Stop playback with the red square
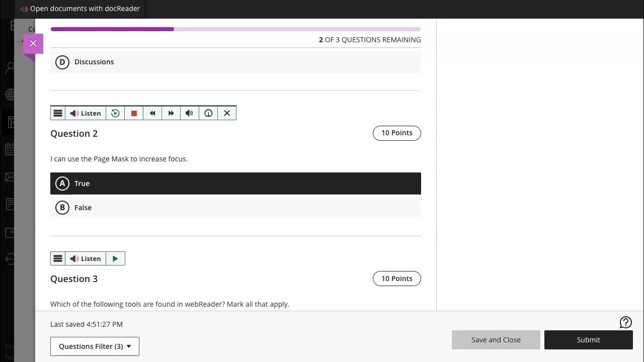The height and width of the screenshot is (362, 644). click(134, 113)
